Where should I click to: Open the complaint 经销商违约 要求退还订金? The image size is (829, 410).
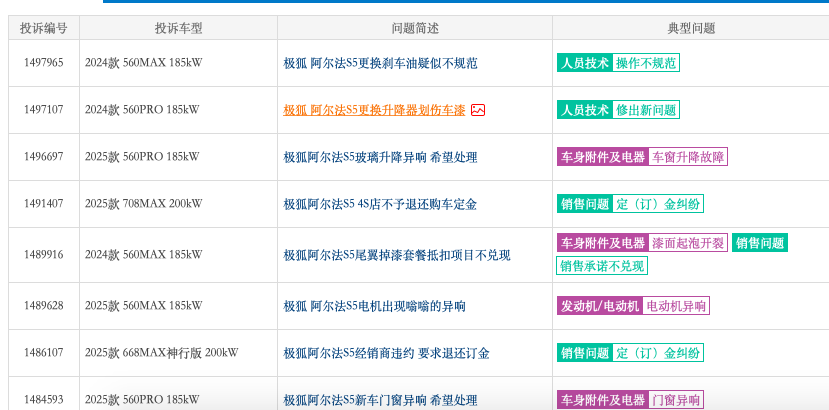(x=386, y=353)
